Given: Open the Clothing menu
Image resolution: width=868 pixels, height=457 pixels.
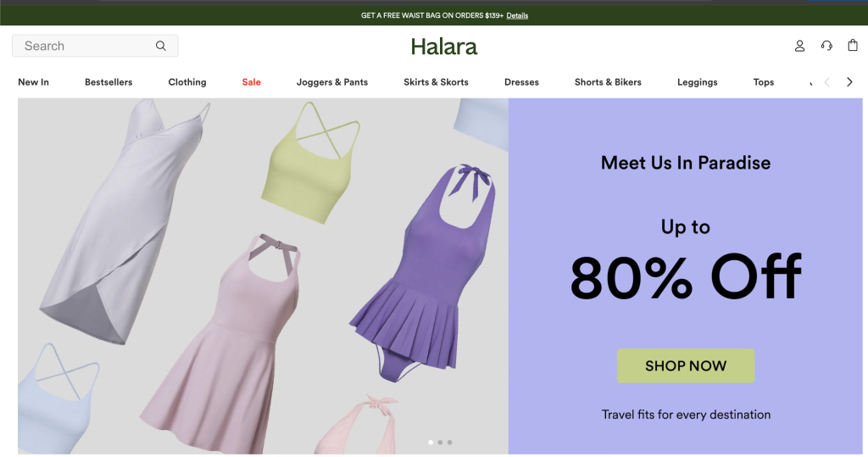Looking at the screenshot, I should [187, 82].
